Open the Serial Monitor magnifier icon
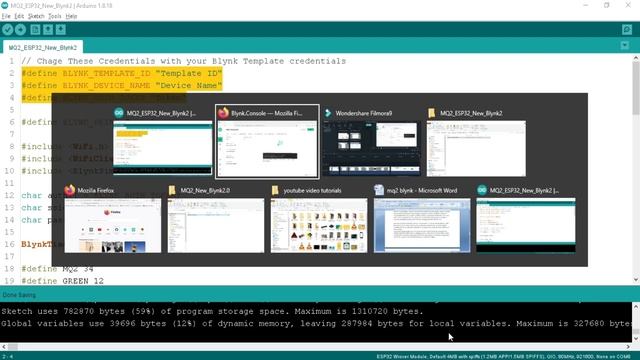Image resolution: width=640 pixels, height=360 pixels. click(627, 29)
